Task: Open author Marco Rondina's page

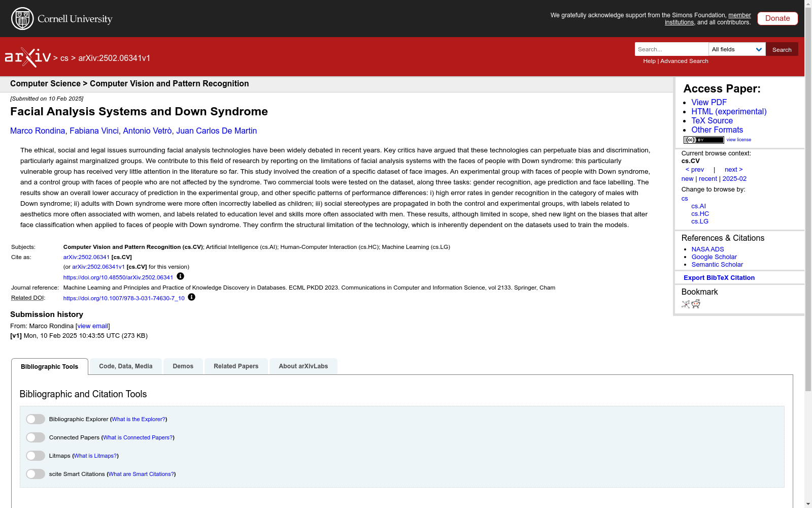Action: coord(38,131)
